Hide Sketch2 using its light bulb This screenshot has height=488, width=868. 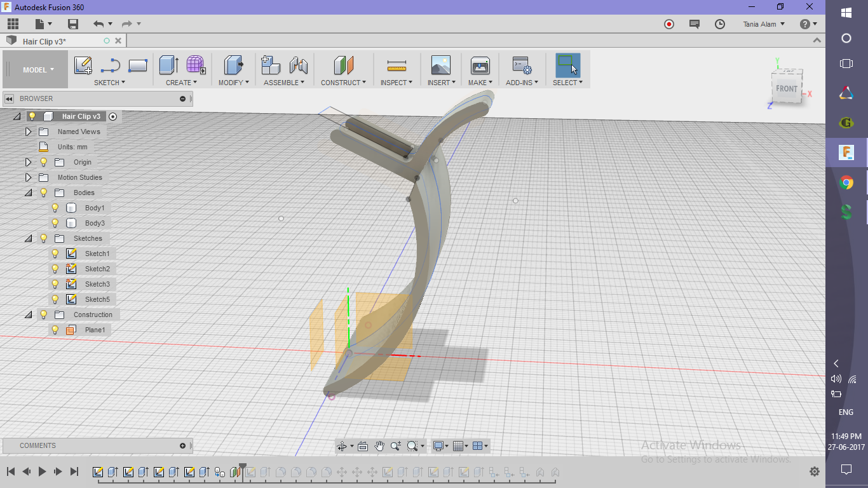point(55,269)
